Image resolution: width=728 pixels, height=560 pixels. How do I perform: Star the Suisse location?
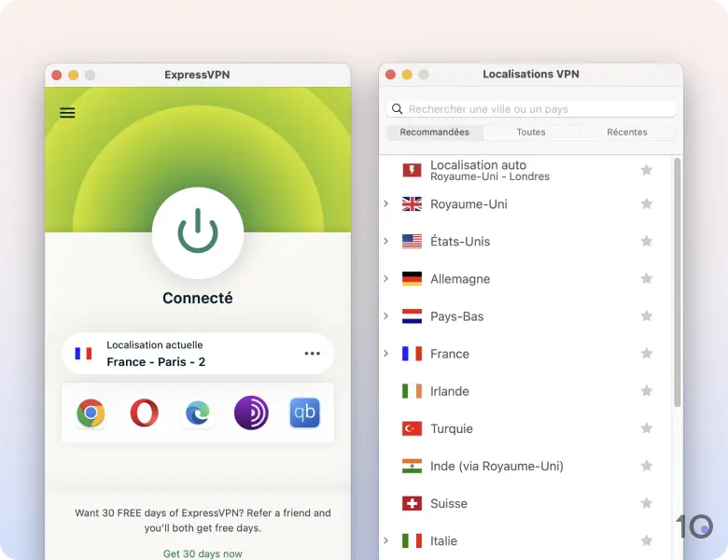point(646,503)
